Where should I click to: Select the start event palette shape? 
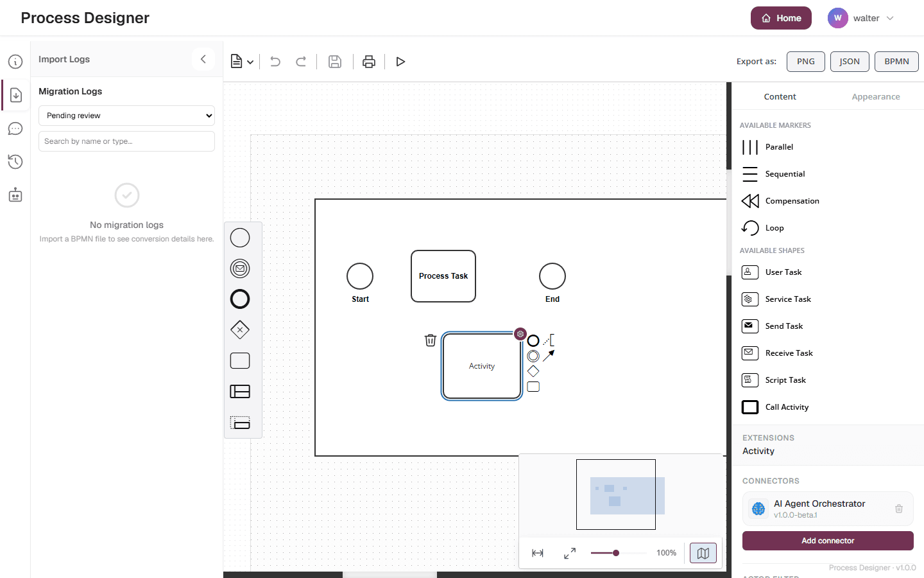(240, 238)
